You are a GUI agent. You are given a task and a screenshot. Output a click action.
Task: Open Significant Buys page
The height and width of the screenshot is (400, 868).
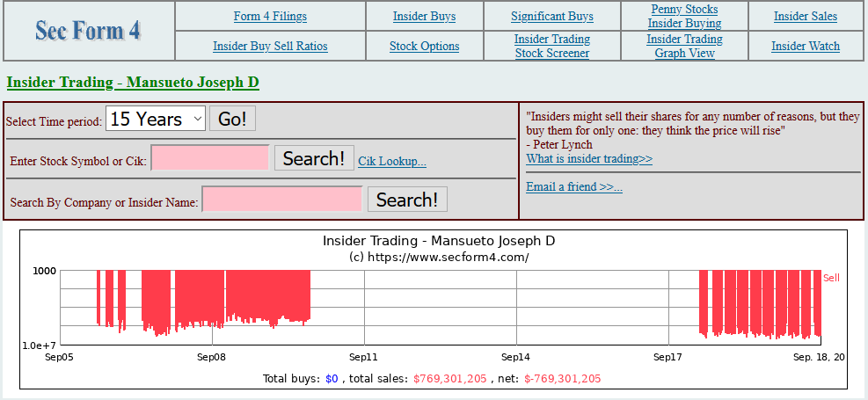(552, 16)
